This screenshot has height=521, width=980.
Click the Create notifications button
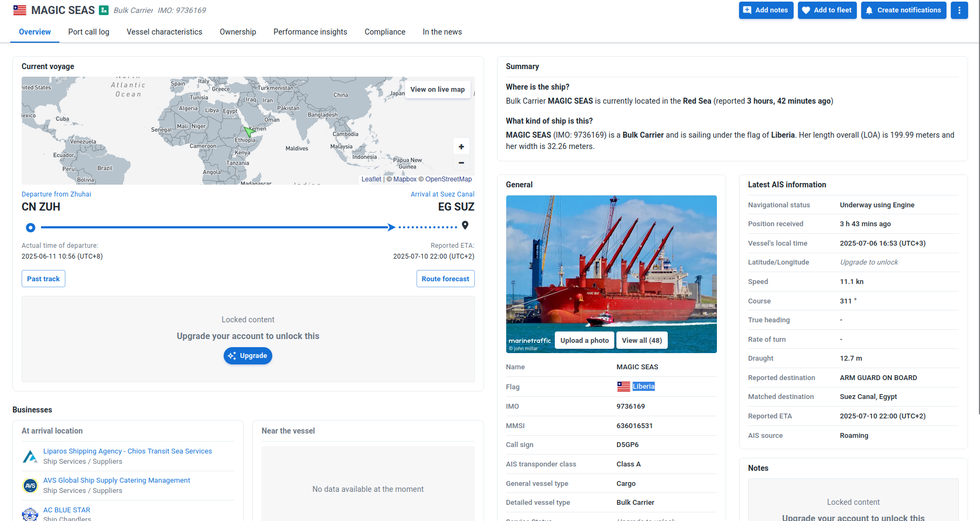tap(903, 10)
